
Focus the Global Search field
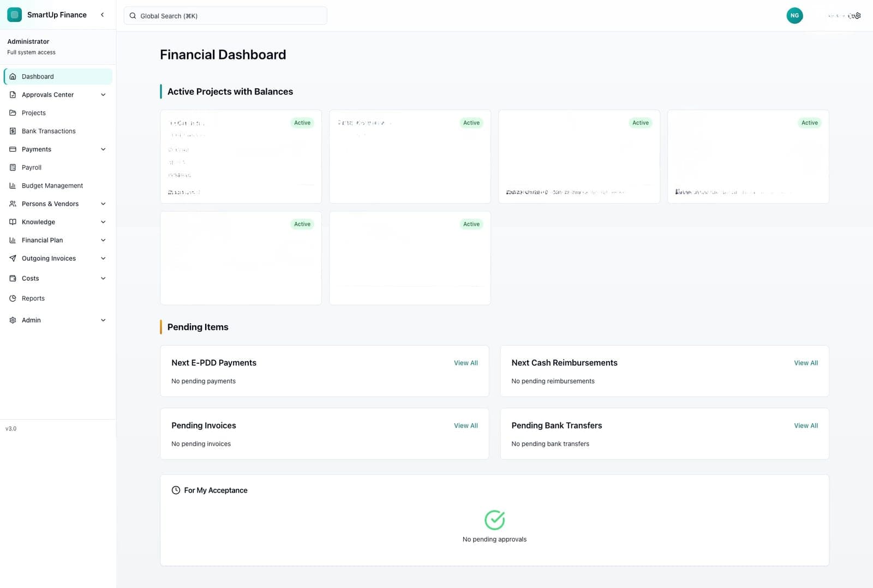pos(225,16)
